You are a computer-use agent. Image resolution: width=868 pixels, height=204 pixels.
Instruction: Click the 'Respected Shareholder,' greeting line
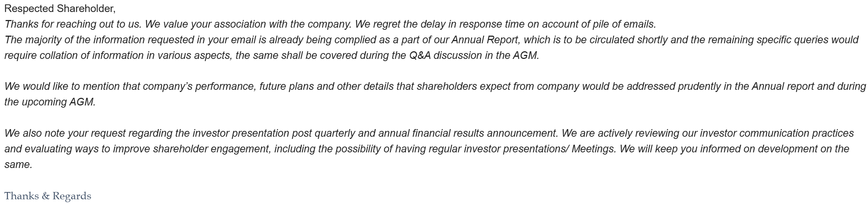60,8
